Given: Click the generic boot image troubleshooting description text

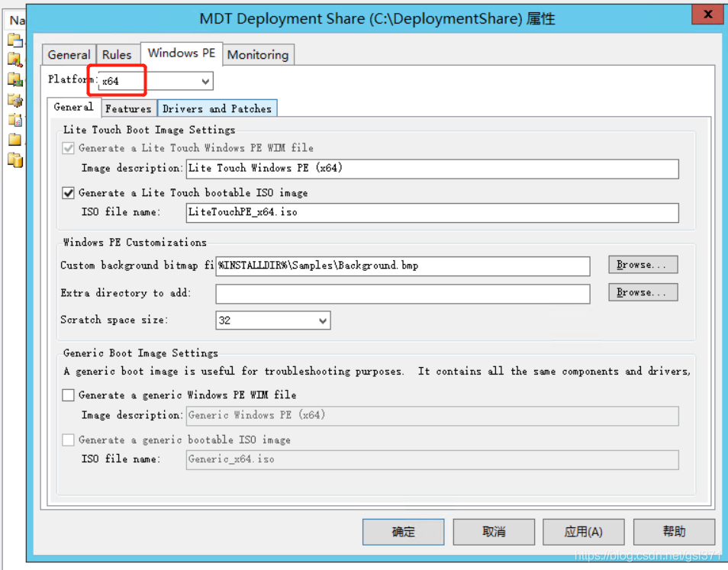Looking at the screenshot, I should 377,372.
